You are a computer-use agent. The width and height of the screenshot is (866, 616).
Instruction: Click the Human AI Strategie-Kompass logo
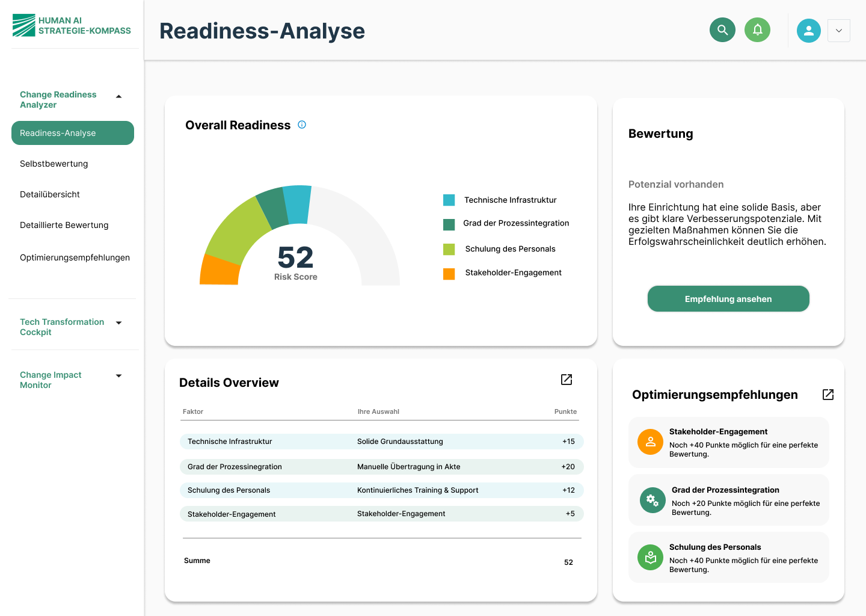click(x=72, y=26)
